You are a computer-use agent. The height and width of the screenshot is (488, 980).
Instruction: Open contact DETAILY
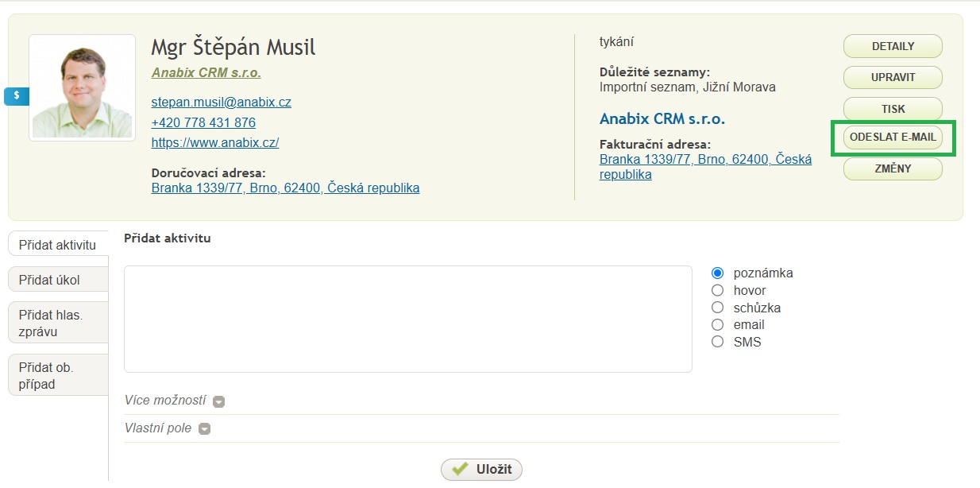(893, 46)
